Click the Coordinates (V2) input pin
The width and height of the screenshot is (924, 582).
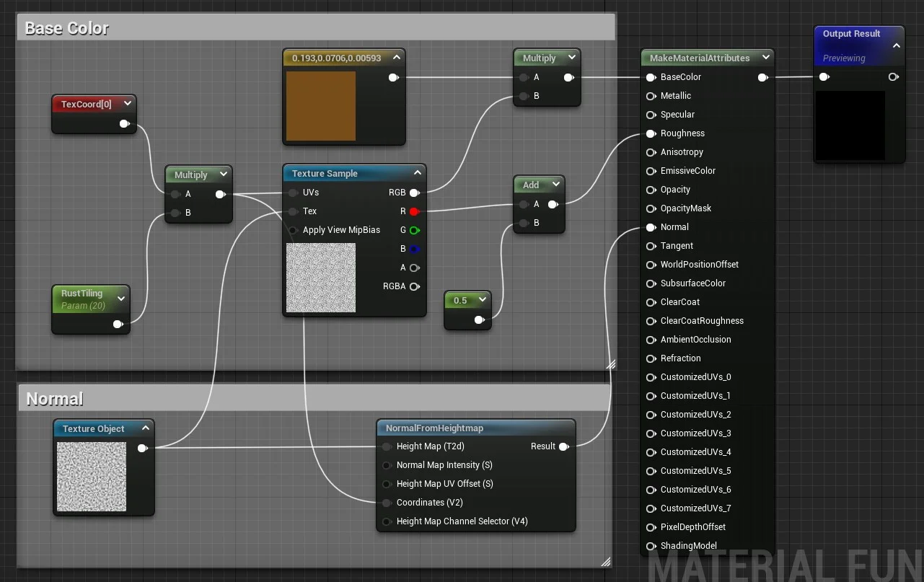click(x=387, y=503)
